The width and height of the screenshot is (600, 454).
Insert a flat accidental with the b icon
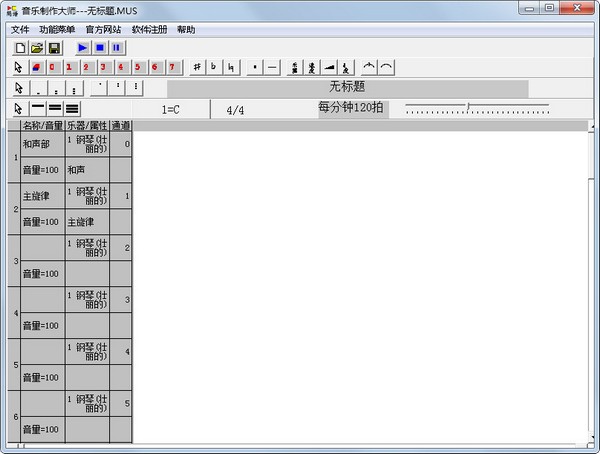(x=214, y=67)
